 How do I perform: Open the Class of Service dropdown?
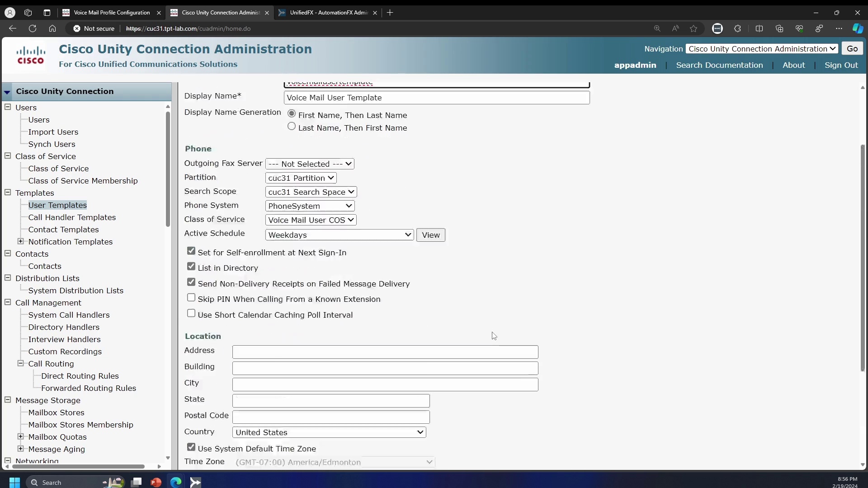click(x=311, y=220)
